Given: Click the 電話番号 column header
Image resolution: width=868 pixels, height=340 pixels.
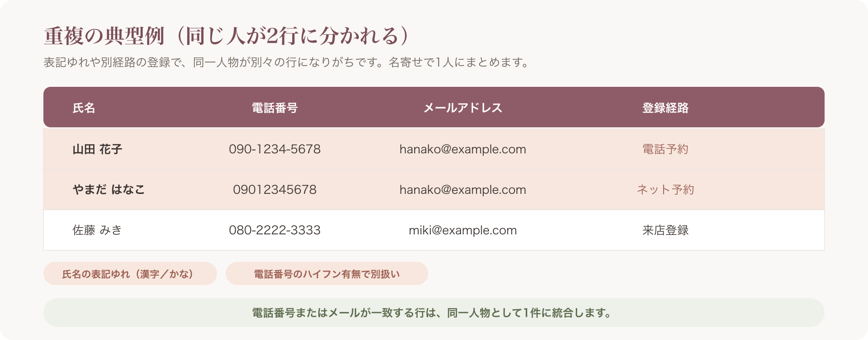Looking at the screenshot, I should pos(275,108).
